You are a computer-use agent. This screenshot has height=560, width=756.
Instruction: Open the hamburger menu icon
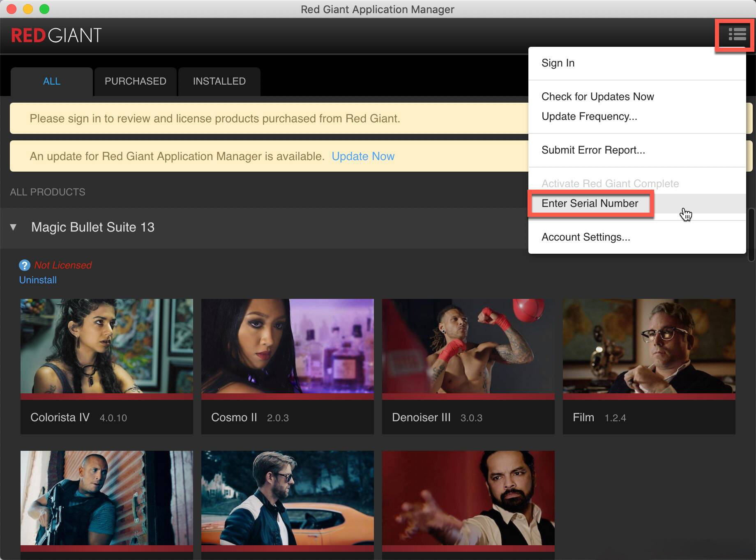(x=737, y=34)
